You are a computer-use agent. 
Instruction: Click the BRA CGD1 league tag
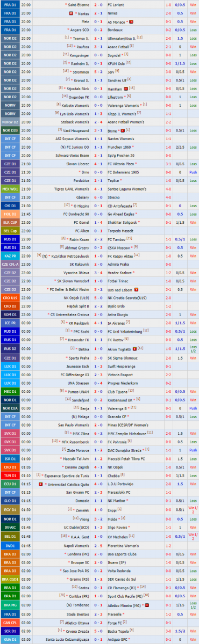point(10,579)
